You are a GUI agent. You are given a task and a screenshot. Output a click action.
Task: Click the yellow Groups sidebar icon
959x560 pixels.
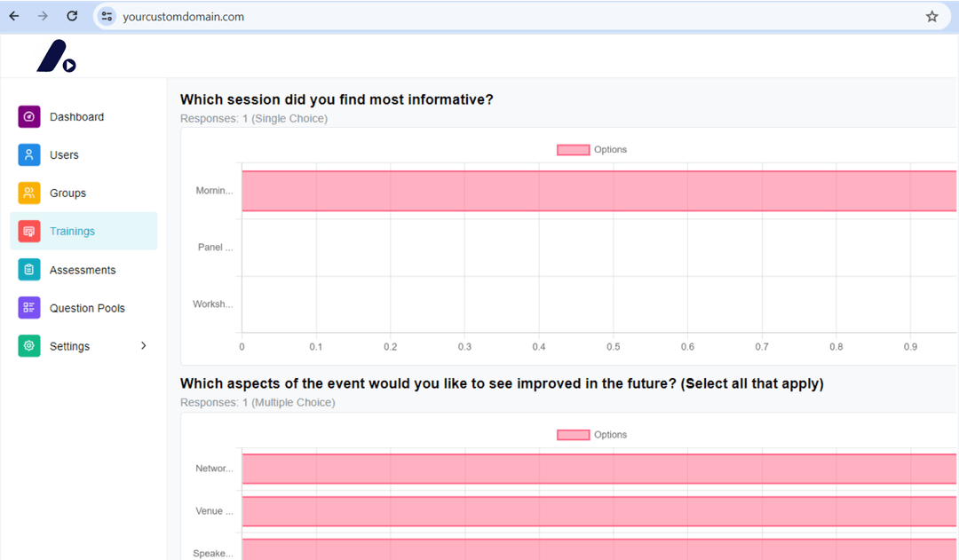(x=29, y=193)
